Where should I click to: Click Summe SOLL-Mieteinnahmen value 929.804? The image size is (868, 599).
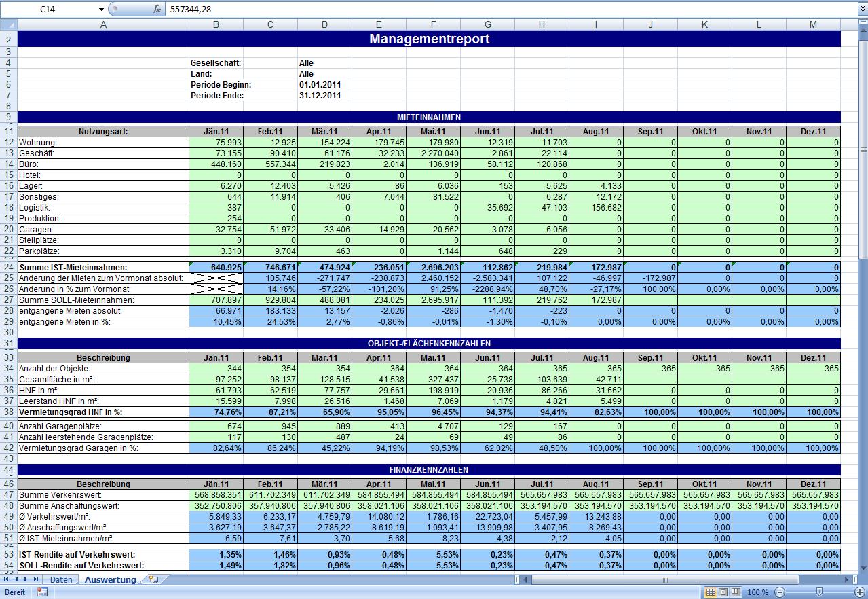[270, 300]
